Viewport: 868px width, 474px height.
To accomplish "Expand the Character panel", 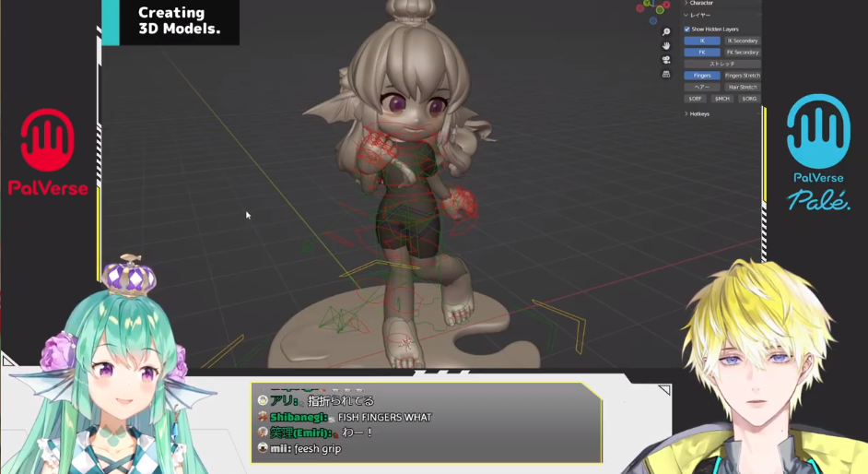I will [699, 3].
